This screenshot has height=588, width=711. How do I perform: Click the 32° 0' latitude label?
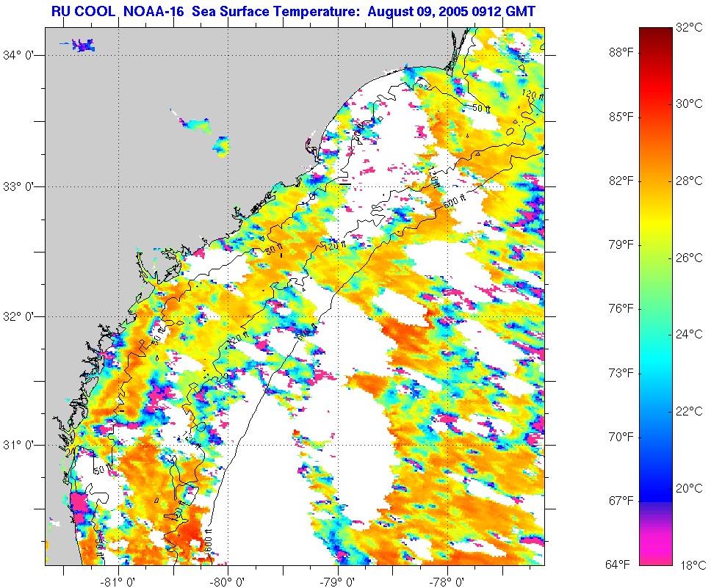coord(25,317)
